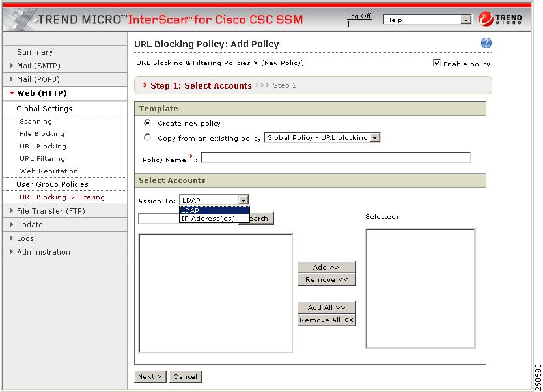Open the blue help question mark icon

[486, 43]
